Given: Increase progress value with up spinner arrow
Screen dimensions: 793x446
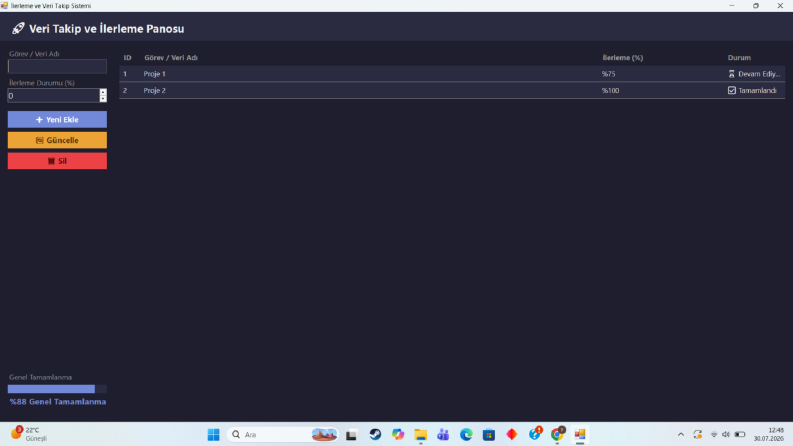Looking at the screenshot, I should click(103, 92).
